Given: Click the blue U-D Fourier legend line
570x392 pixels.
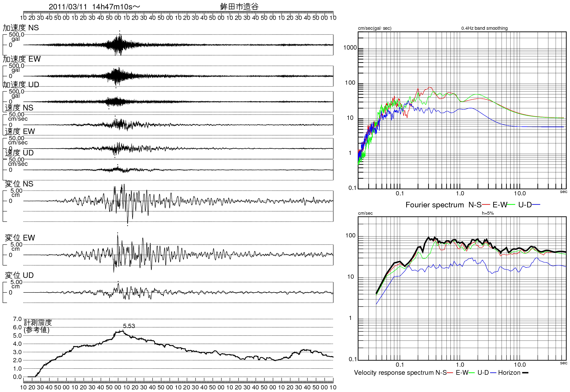Looking at the screenshot, I should coord(536,204).
